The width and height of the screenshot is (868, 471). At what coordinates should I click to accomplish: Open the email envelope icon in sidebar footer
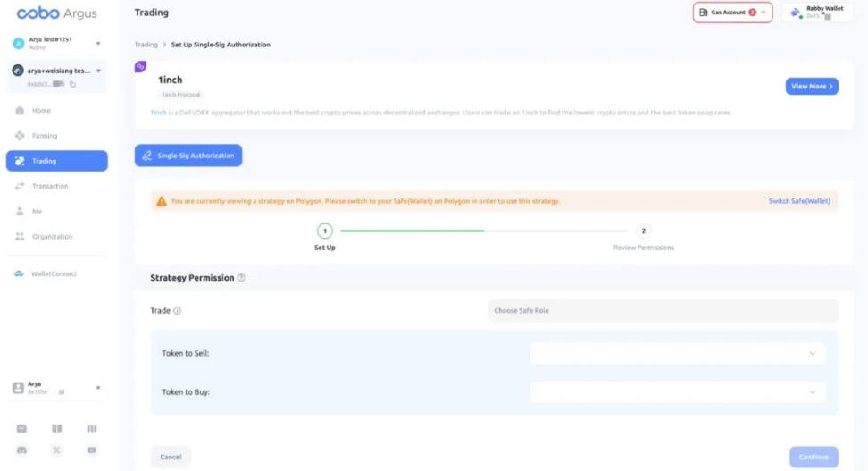click(x=21, y=428)
